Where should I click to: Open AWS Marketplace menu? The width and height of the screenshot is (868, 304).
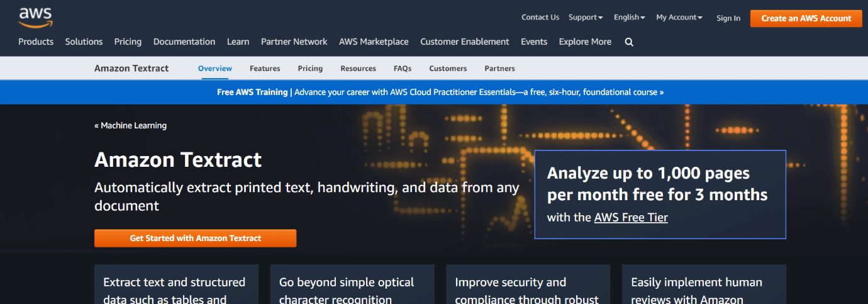(374, 42)
